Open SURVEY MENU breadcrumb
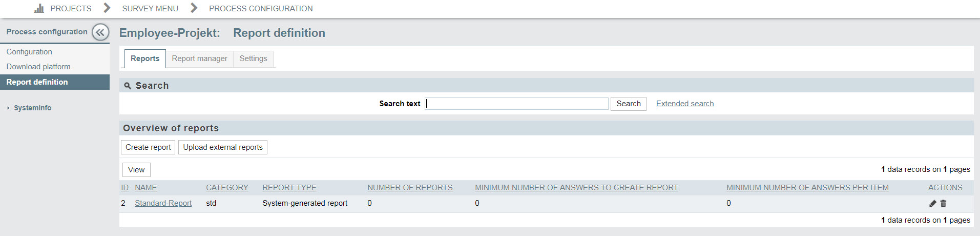 150,8
